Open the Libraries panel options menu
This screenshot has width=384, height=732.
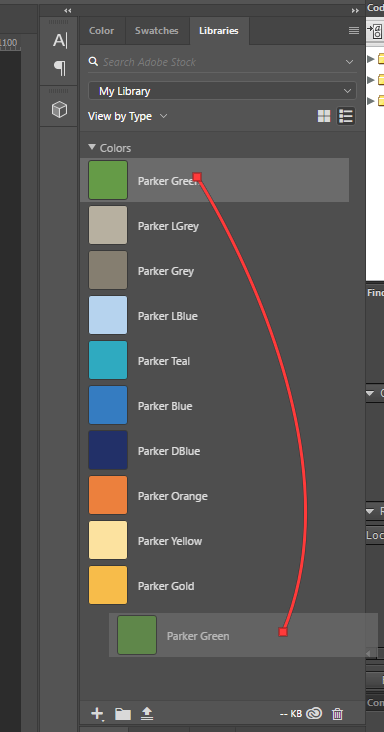354,30
